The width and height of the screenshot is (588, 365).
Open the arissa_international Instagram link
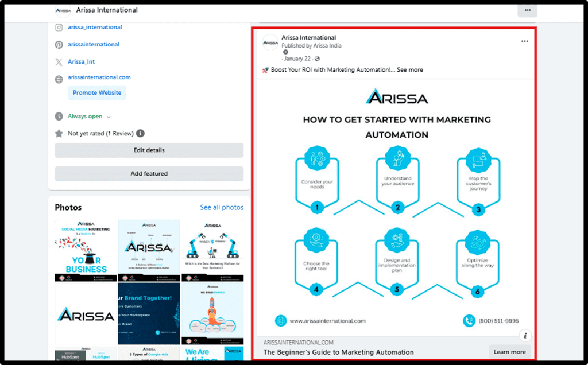(x=95, y=27)
